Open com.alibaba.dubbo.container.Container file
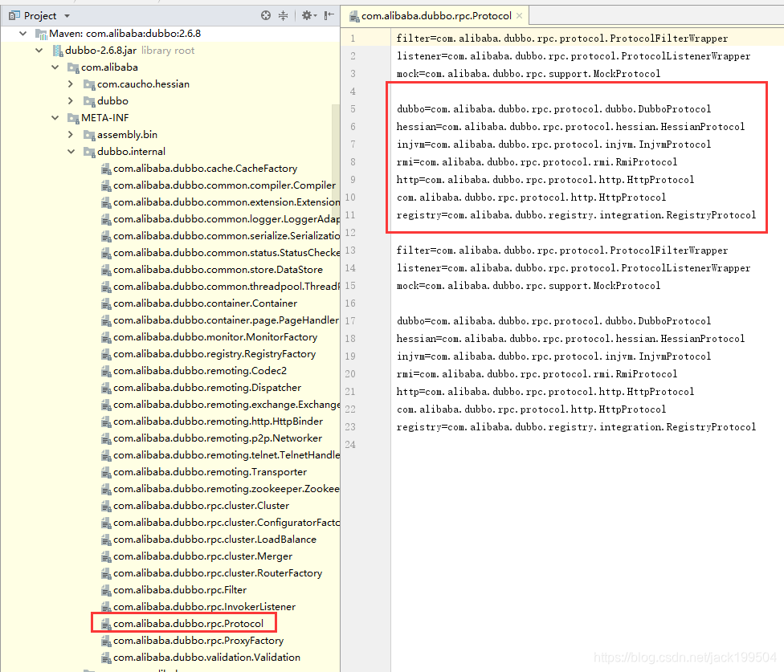This screenshot has height=672, width=784. (x=205, y=303)
